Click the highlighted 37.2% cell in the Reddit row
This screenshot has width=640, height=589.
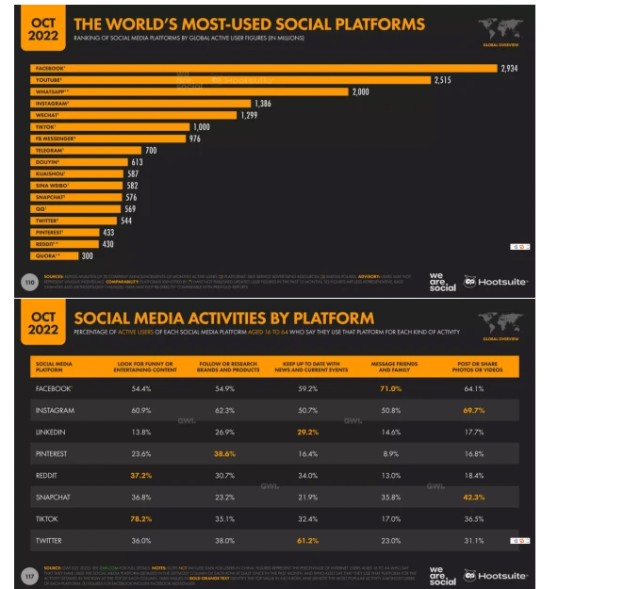141,476
